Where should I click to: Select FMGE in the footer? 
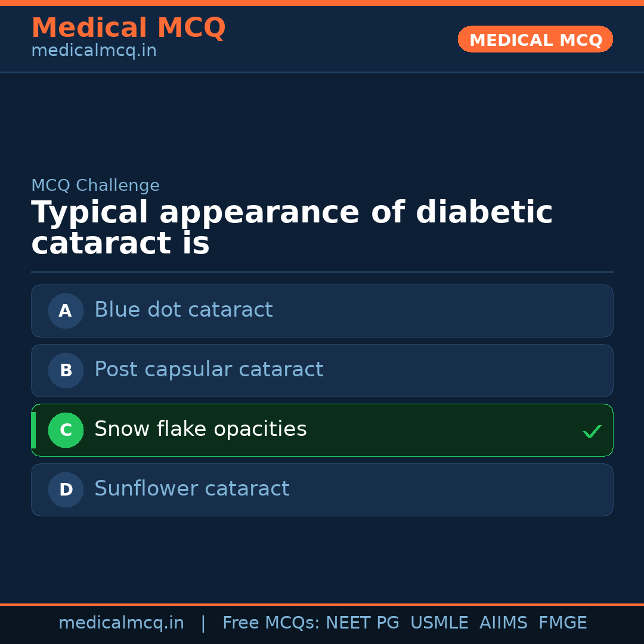point(562,623)
